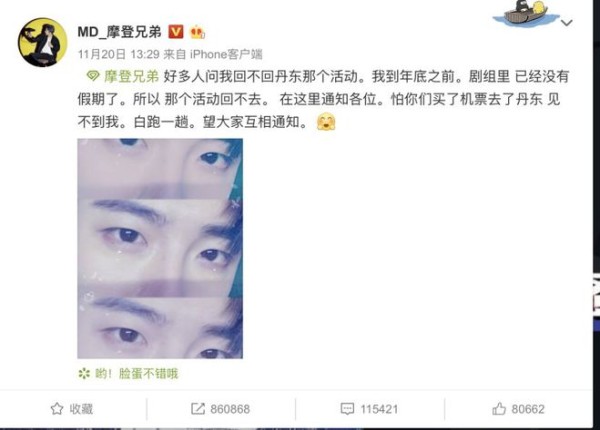Click the crown membership badge icon
600x430 pixels.
(x=197, y=32)
